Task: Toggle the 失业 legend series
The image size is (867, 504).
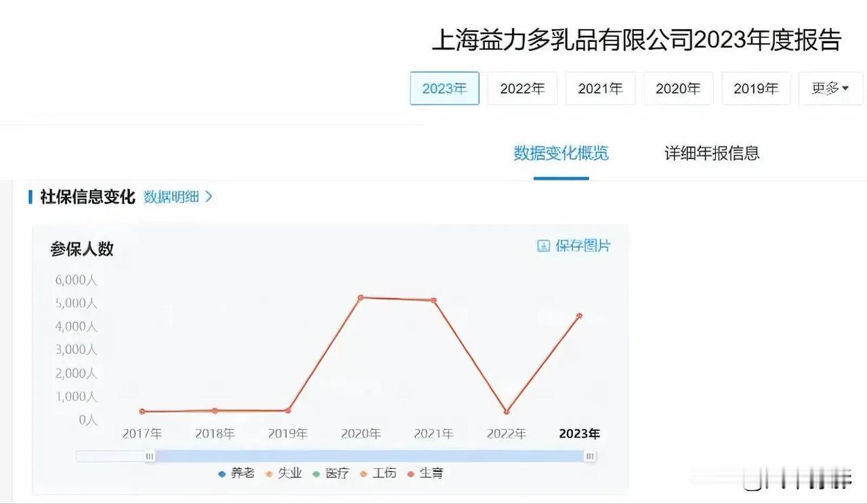Action: [x=284, y=474]
